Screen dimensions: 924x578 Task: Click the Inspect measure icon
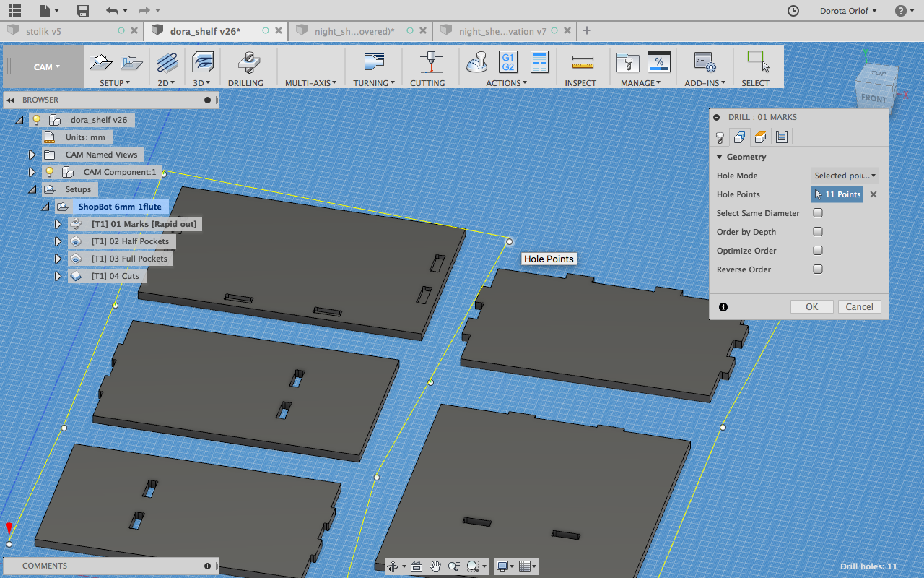point(580,63)
